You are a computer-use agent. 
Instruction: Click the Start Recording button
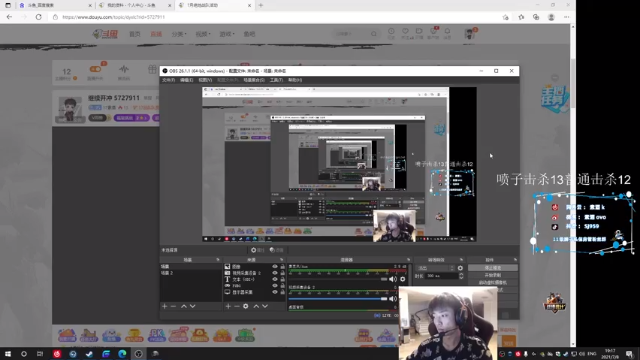tap(493, 275)
